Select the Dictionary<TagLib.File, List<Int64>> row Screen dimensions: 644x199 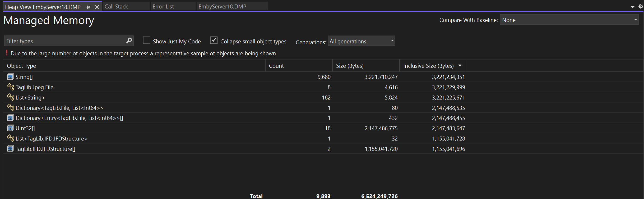pos(59,108)
